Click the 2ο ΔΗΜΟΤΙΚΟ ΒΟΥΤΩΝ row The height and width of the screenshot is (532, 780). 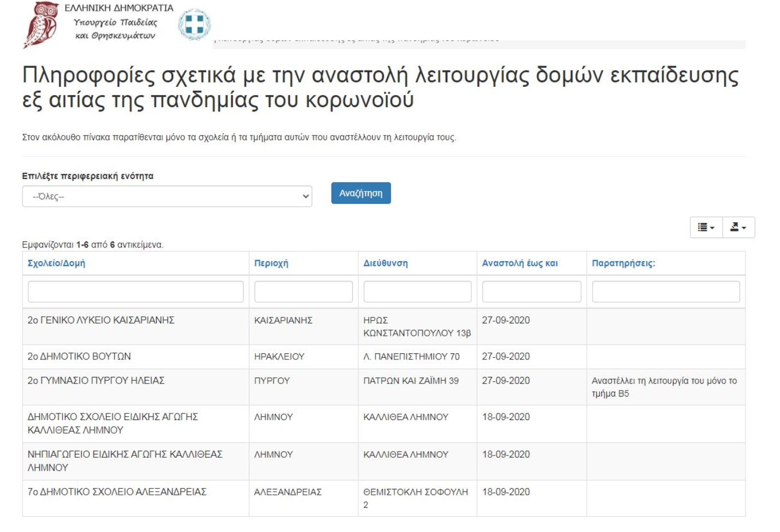click(79, 357)
